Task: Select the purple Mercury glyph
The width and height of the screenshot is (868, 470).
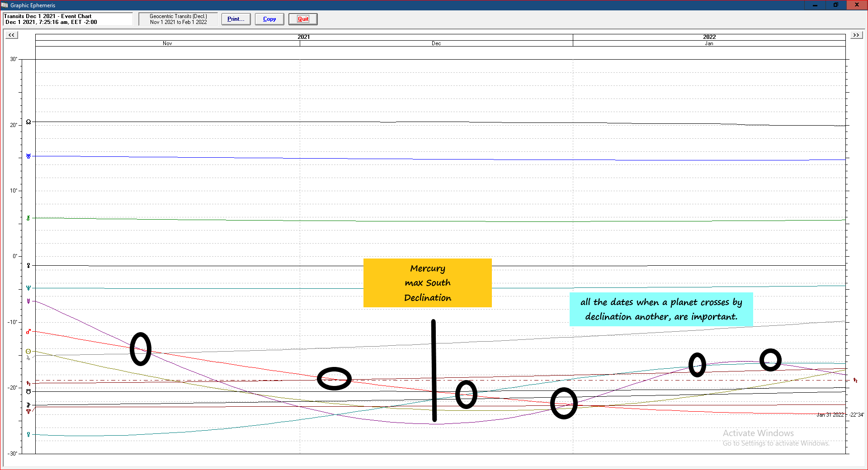Action: click(x=28, y=301)
